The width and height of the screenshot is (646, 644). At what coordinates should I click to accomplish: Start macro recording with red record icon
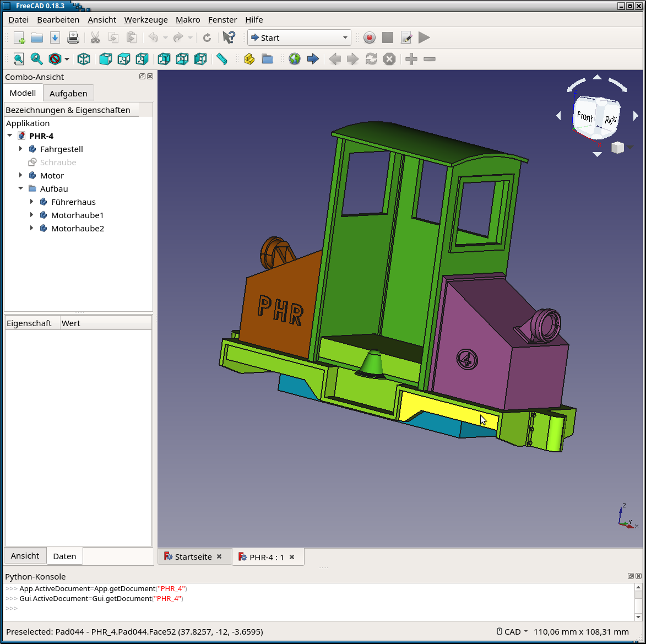(369, 37)
